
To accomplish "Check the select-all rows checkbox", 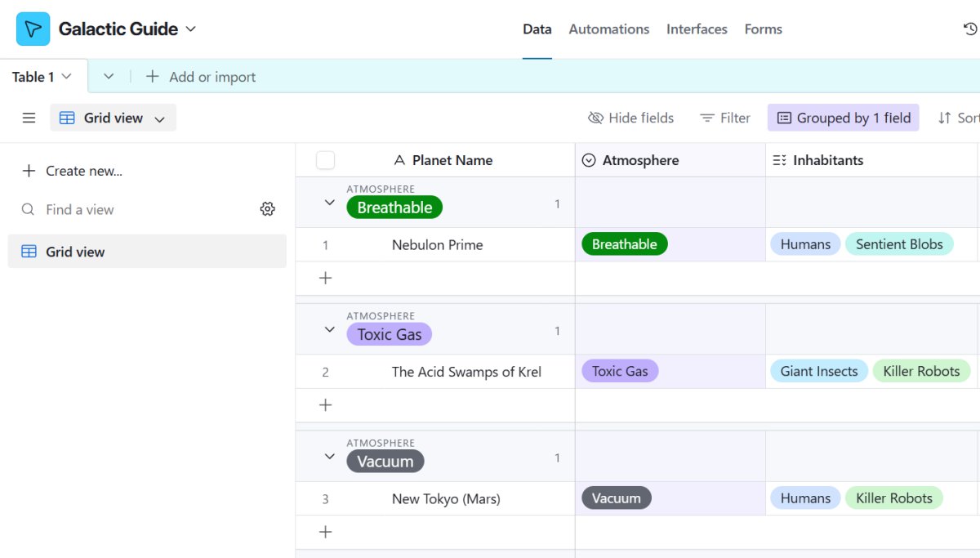I will click(325, 160).
